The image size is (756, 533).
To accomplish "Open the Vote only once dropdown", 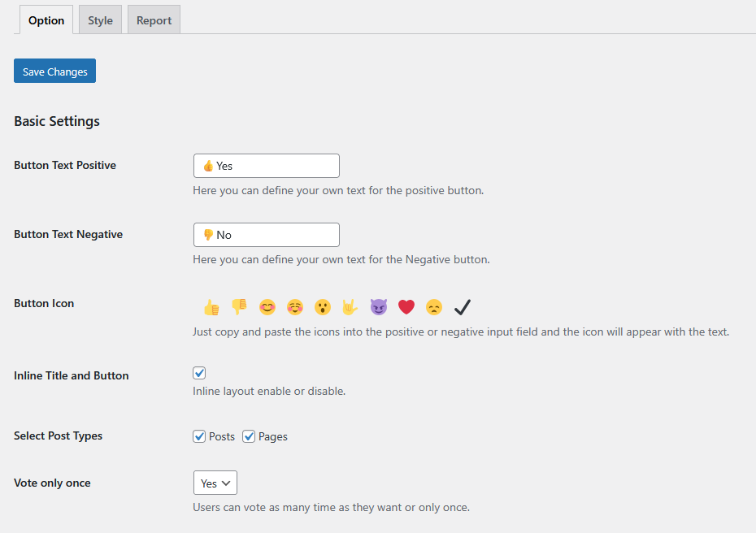I will (215, 483).
